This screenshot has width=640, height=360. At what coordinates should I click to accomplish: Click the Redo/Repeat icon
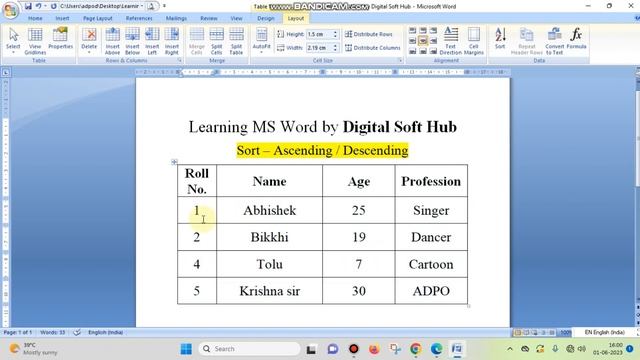pos(53,6)
